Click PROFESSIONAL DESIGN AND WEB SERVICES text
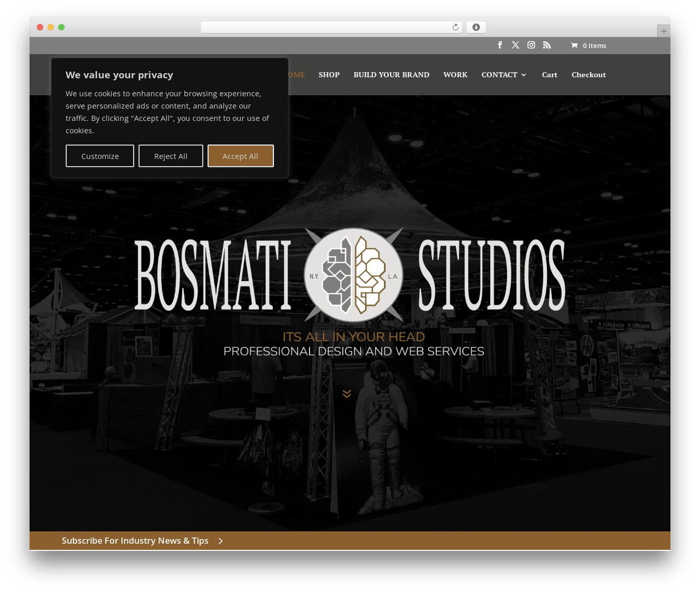Screen dimensions: 700x593 coord(353,351)
